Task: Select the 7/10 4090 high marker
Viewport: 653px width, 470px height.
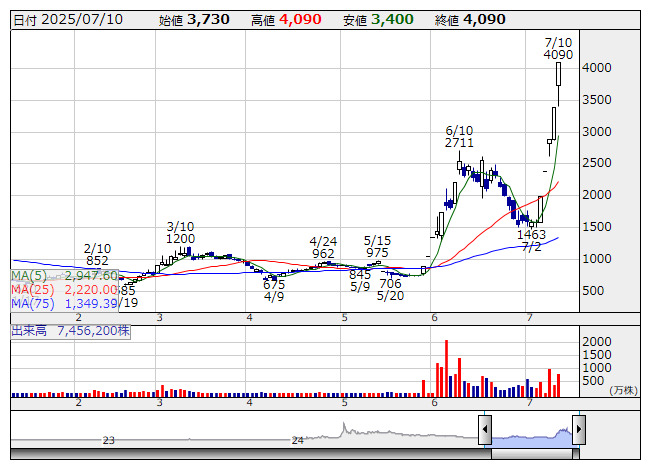Action: coord(558,48)
